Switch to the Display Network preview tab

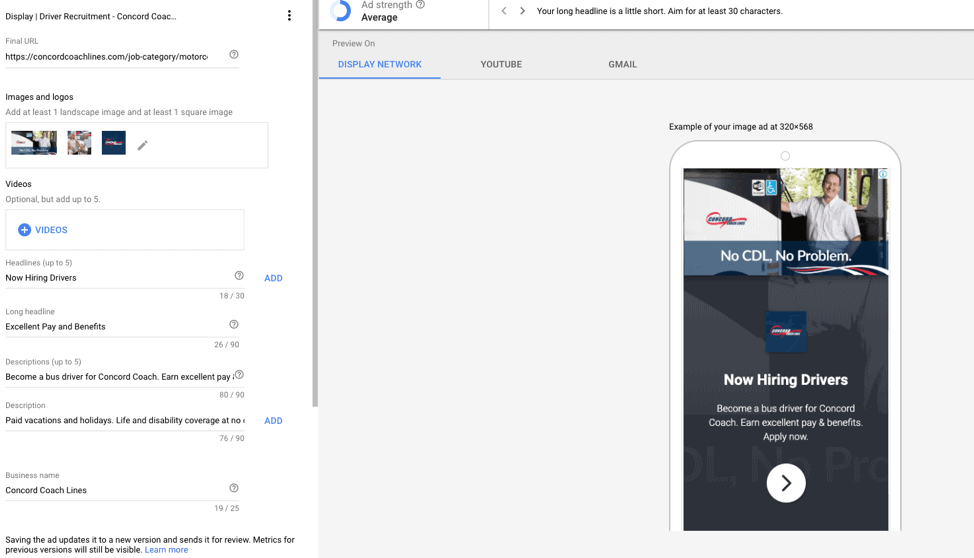380,64
